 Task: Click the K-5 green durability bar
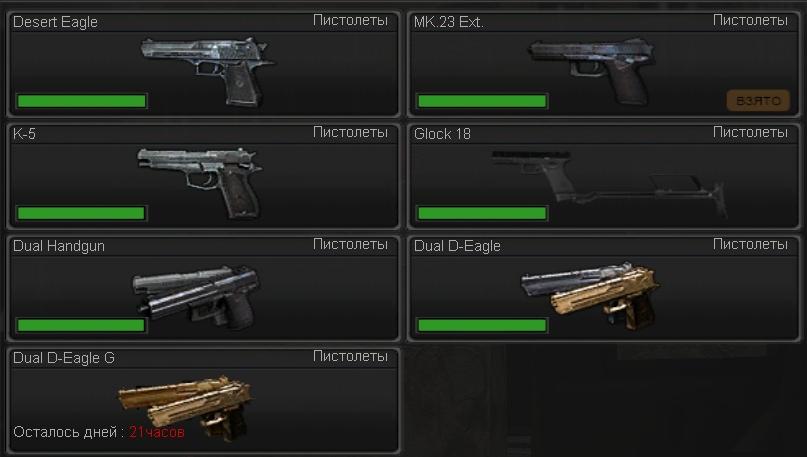[81, 213]
